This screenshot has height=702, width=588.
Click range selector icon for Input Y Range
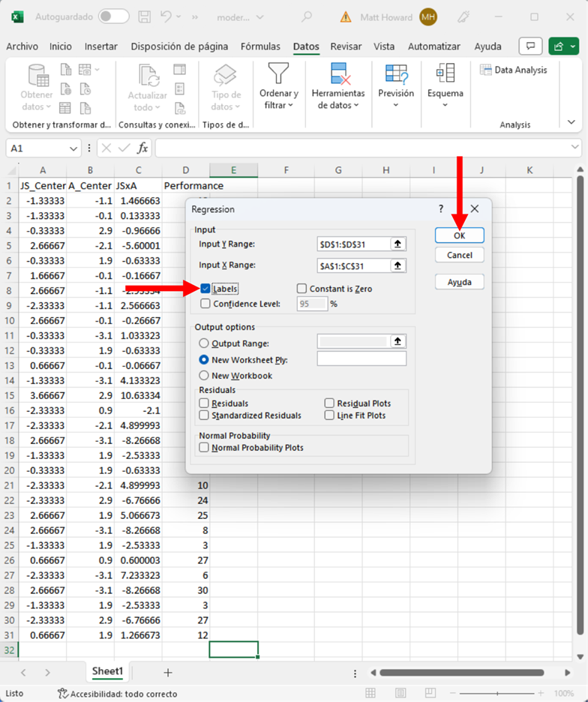[398, 244]
